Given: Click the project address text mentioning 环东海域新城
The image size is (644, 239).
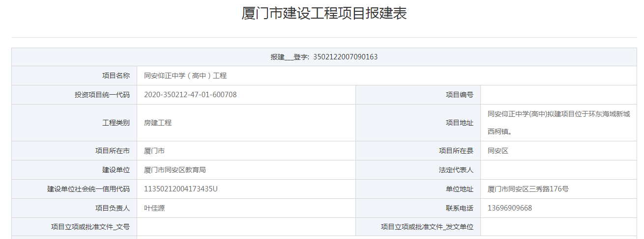Looking at the screenshot, I should click(558, 114).
